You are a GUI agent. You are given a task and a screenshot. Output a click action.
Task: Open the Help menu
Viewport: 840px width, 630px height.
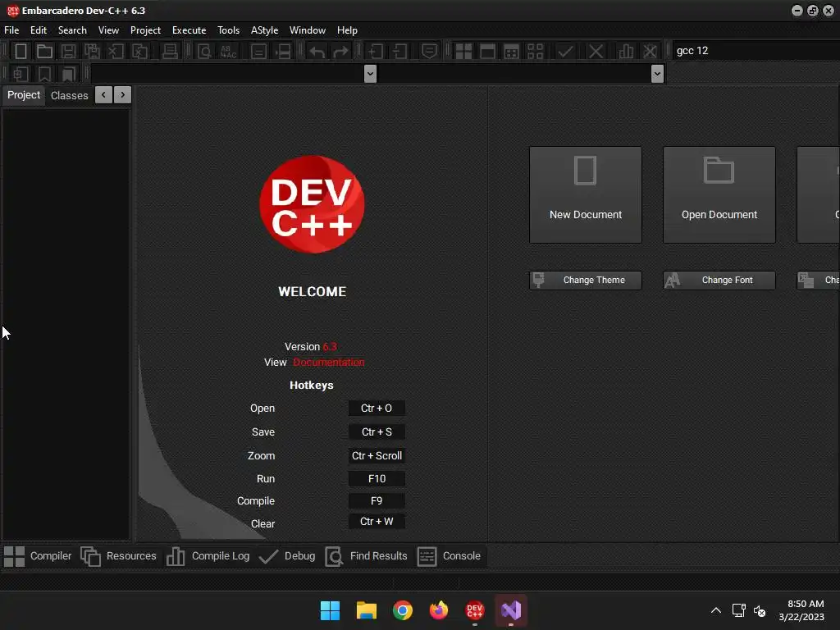(347, 30)
